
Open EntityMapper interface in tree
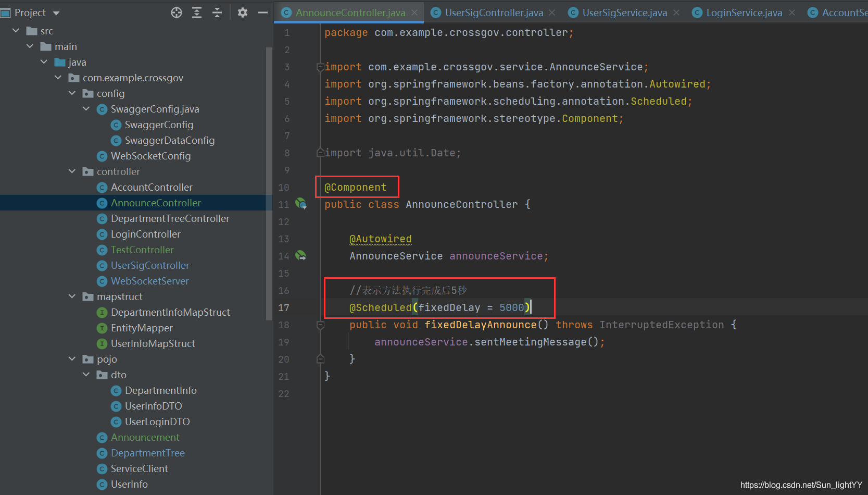click(142, 328)
